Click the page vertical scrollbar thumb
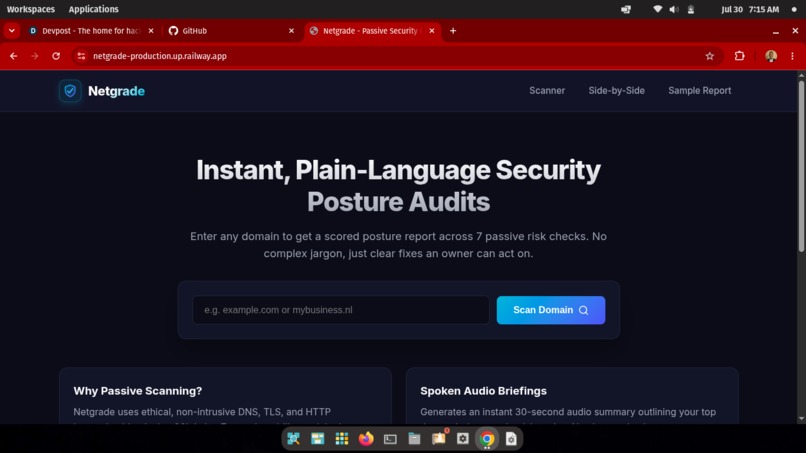806x453 pixels. pos(801,166)
